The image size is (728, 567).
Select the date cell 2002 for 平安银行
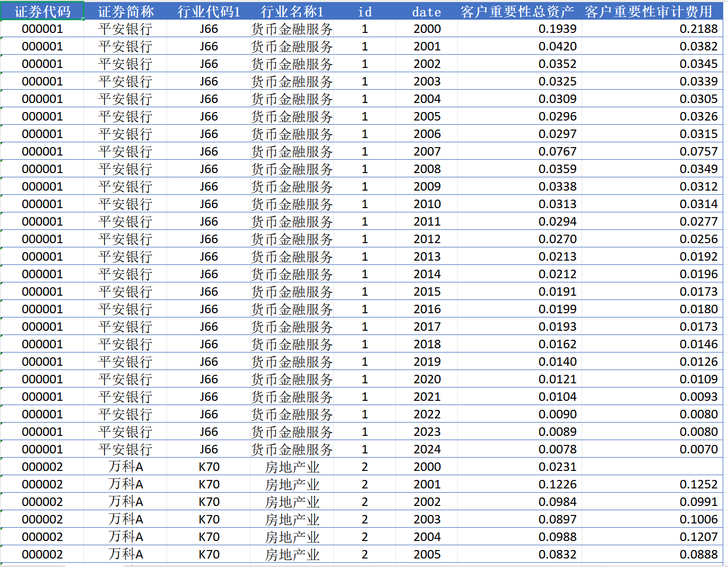(x=427, y=64)
